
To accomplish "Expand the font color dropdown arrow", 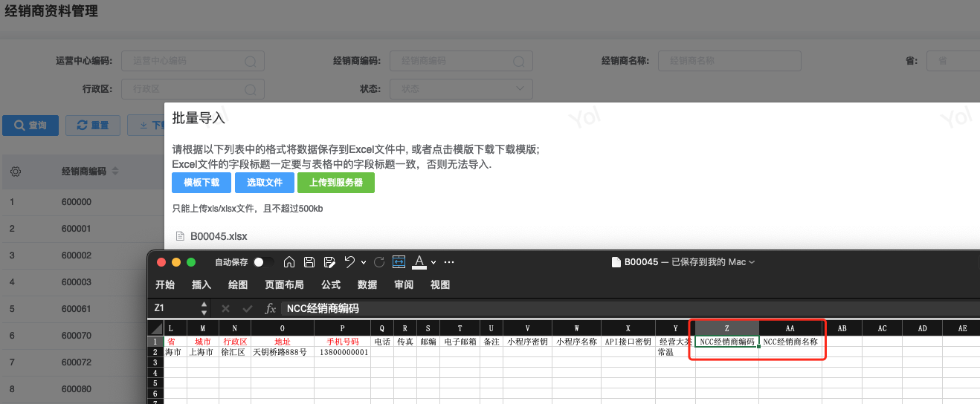I will (433, 262).
